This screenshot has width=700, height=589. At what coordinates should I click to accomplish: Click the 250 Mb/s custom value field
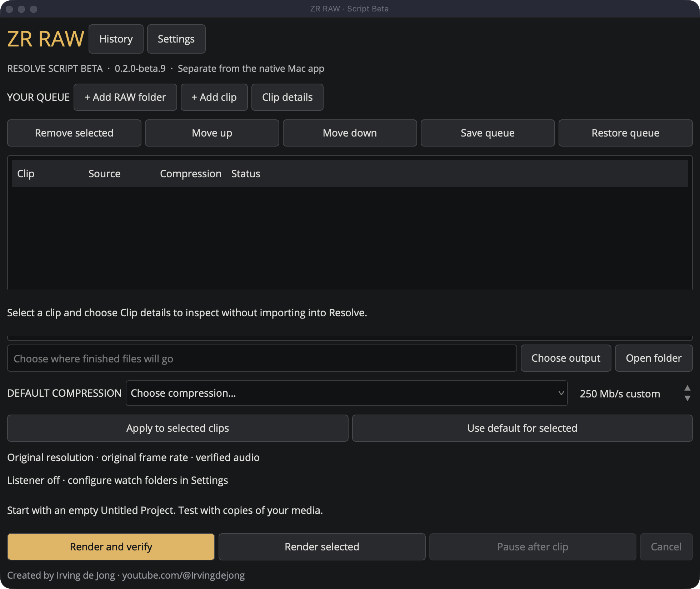(x=620, y=394)
